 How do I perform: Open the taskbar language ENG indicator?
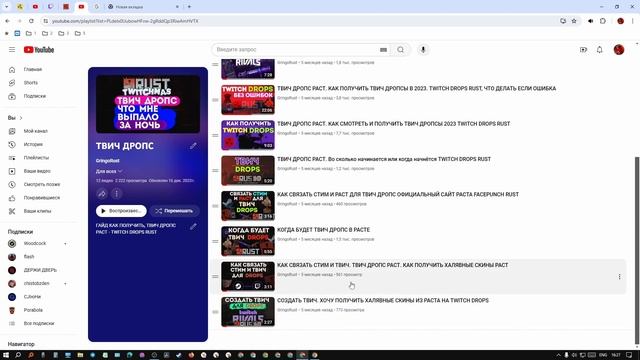coord(602,355)
